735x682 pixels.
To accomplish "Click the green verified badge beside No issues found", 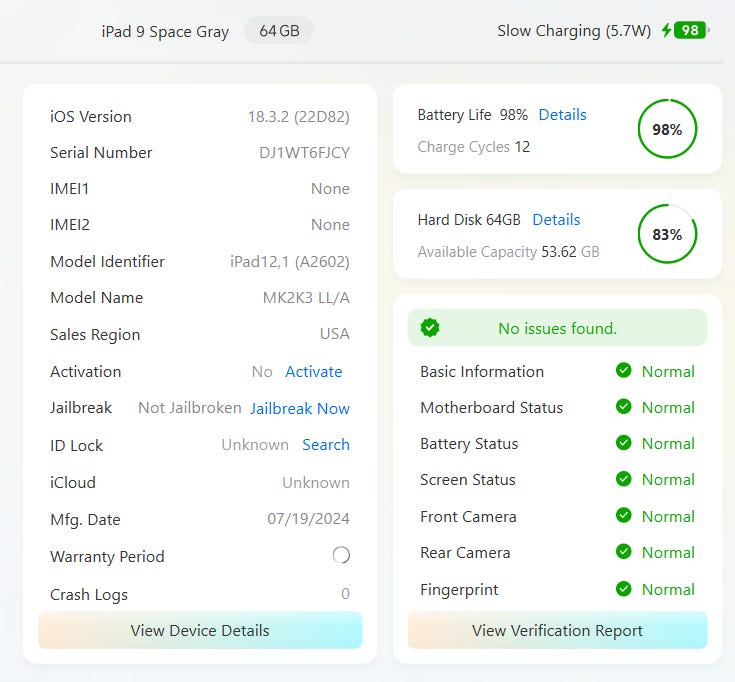I will click(430, 328).
